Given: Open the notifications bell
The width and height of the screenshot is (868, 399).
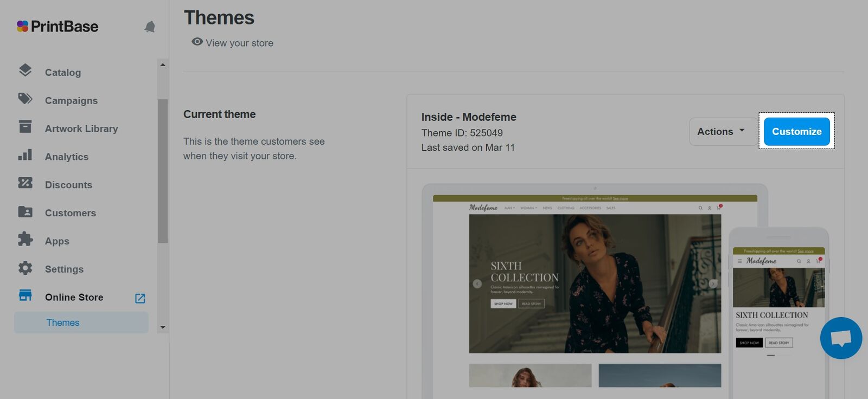Looking at the screenshot, I should pyautogui.click(x=150, y=27).
